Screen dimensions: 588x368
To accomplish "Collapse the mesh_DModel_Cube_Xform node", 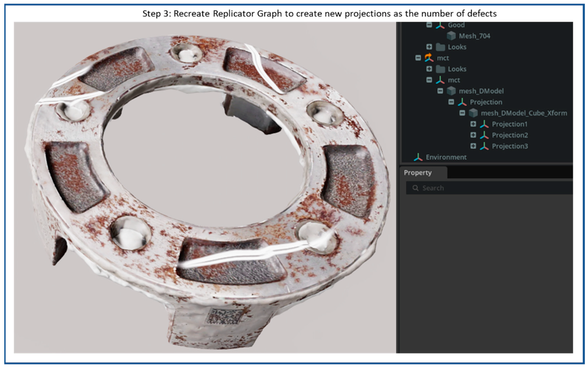I will click(x=462, y=113).
